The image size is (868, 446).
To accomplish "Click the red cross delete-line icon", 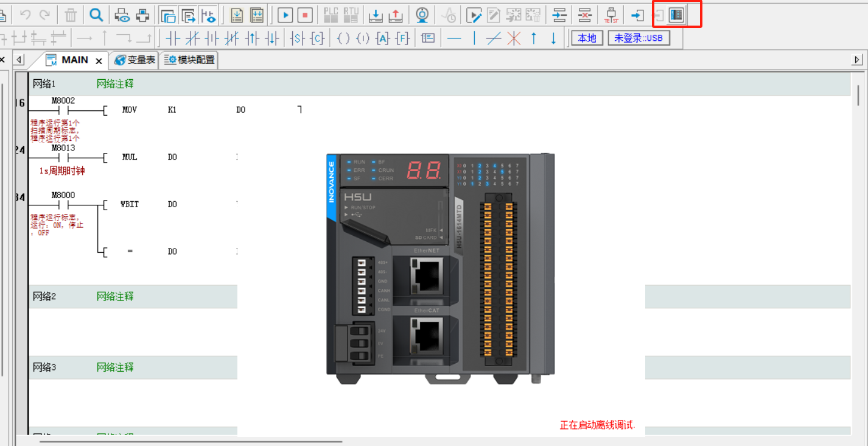I will click(x=514, y=38).
